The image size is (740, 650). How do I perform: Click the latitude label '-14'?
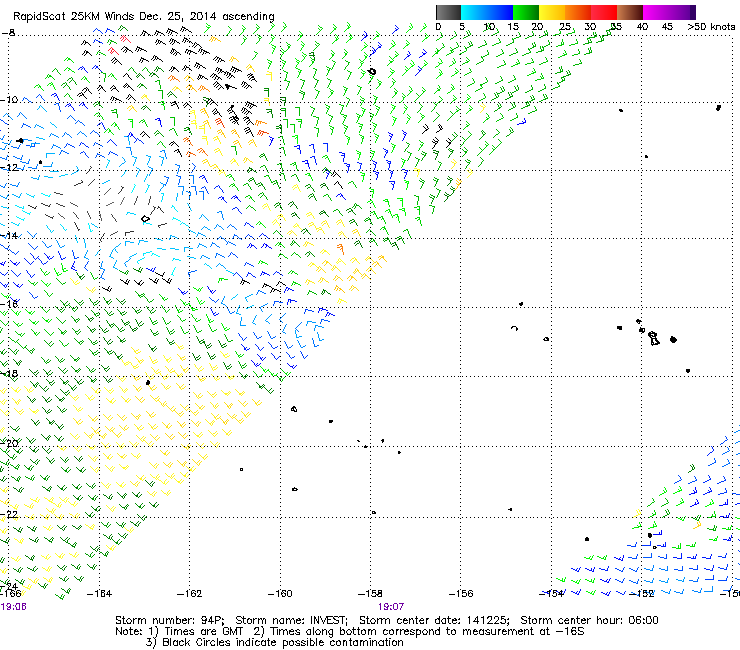tap(9, 236)
